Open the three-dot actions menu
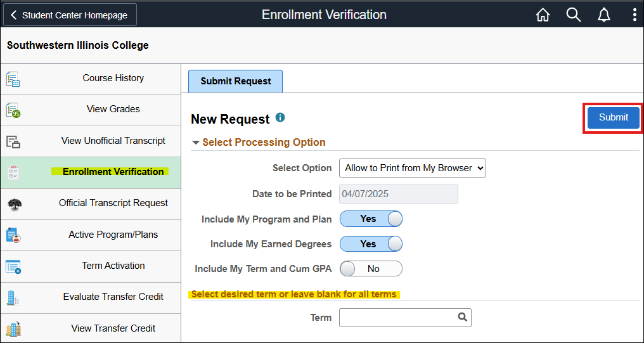The width and height of the screenshot is (644, 343). click(634, 15)
